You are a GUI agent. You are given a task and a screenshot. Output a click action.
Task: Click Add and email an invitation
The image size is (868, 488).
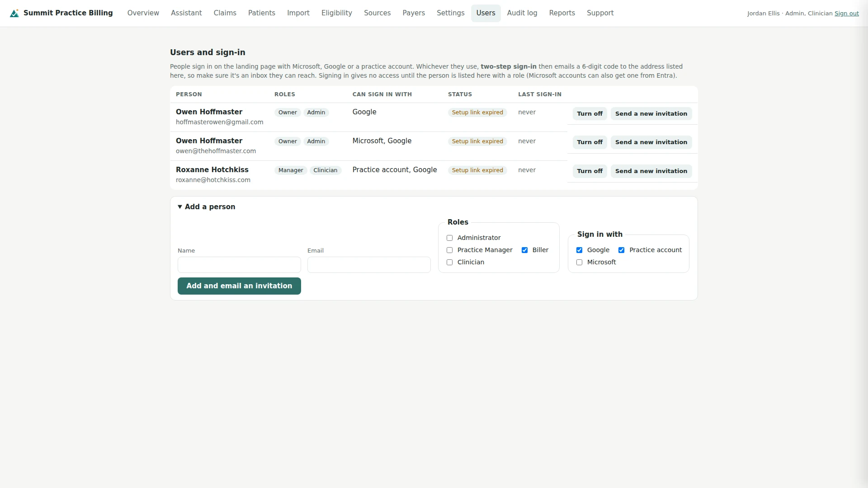tap(239, 286)
